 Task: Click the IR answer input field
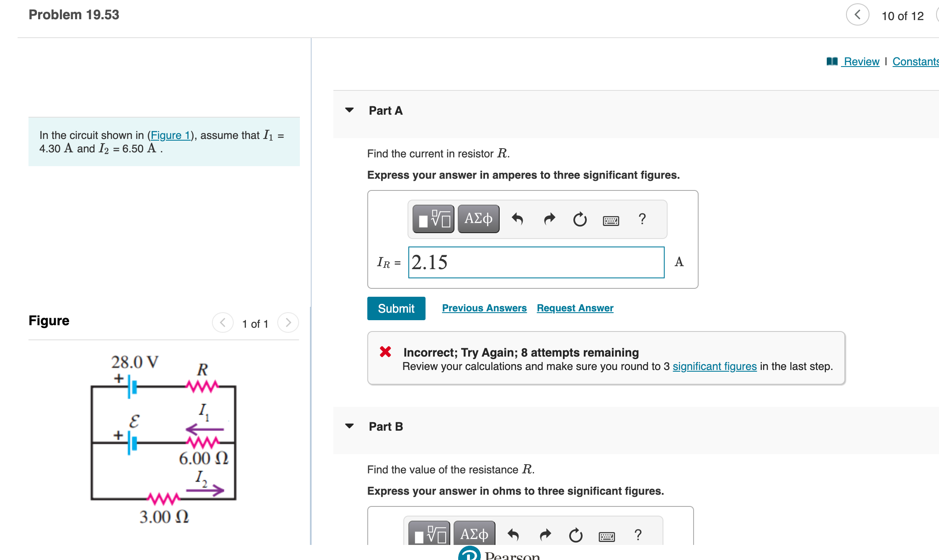click(x=536, y=262)
